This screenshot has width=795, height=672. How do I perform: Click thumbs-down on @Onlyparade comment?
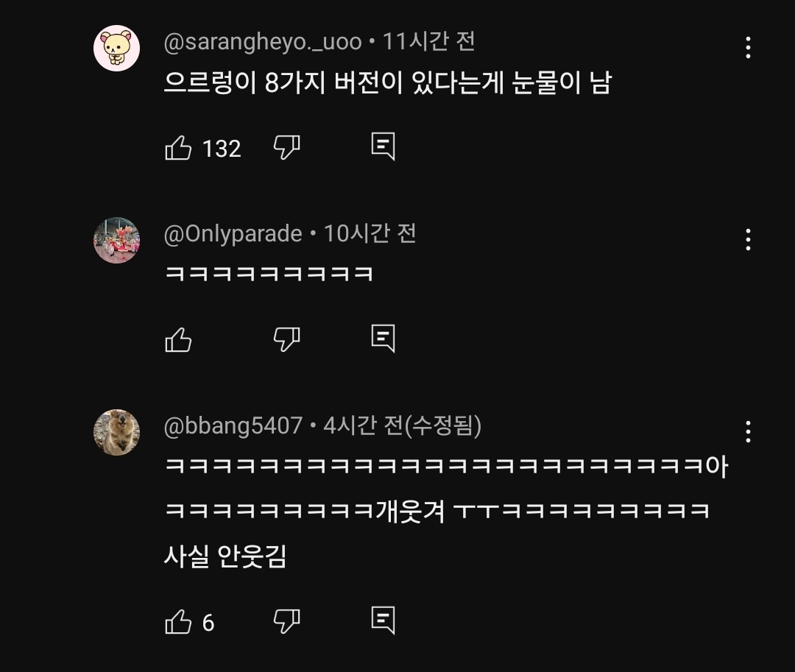coord(286,339)
